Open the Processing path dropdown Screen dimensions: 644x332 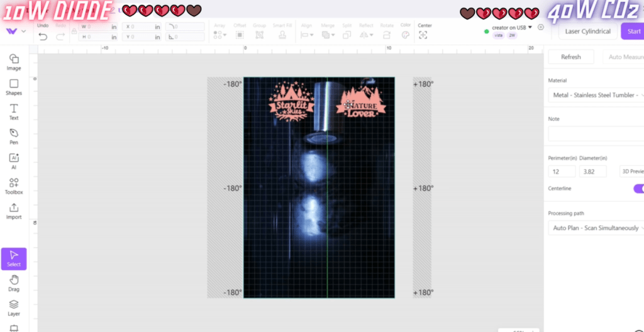(594, 228)
